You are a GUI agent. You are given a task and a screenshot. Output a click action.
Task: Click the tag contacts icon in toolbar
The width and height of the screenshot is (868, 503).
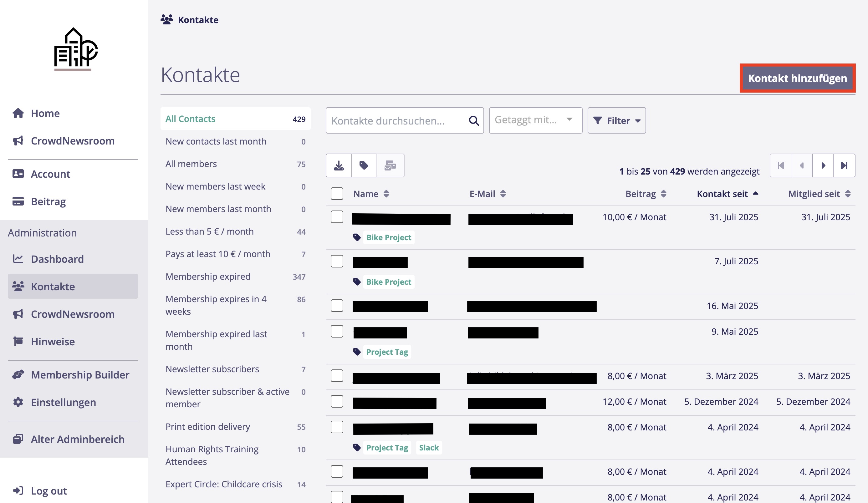click(364, 165)
